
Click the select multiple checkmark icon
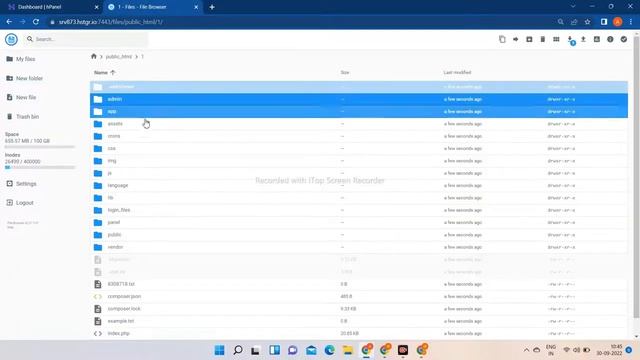coord(624,39)
